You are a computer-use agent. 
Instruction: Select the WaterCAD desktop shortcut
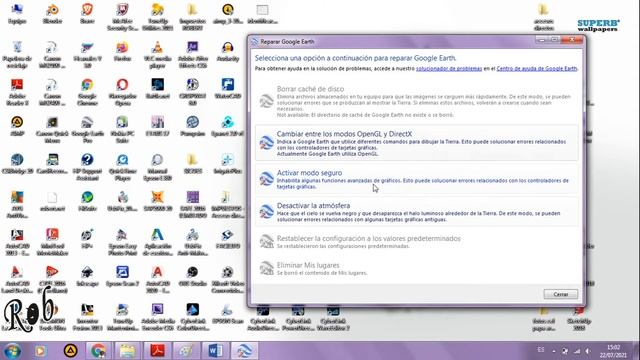(x=228, y=89)
